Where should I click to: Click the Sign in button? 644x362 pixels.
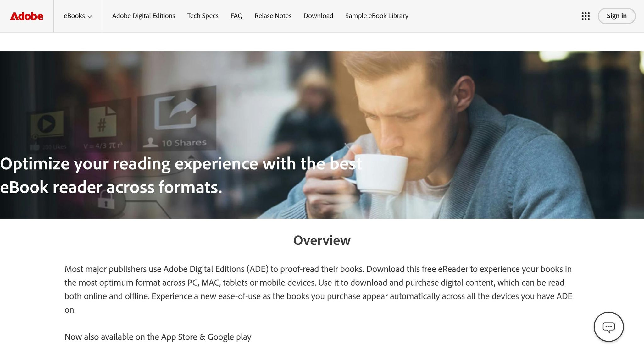tap(616, 16)
